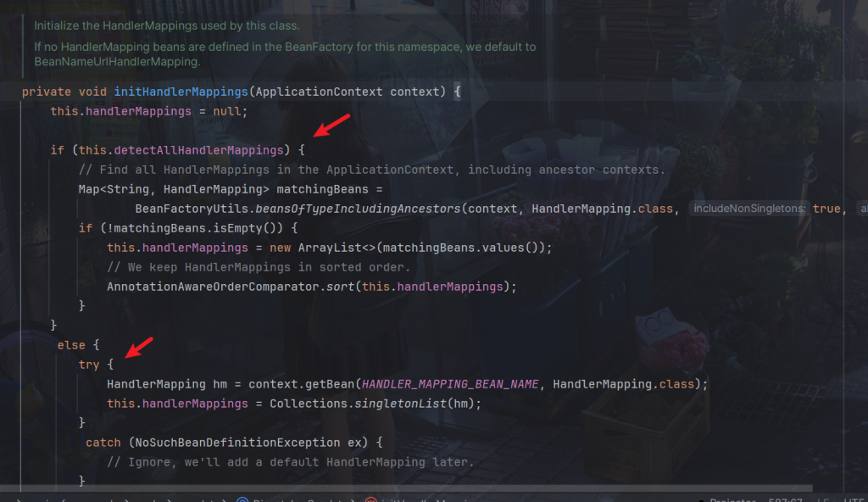Click the AnnotationAwareOrderComparator class name
This screenshot has height=502, width=868.
click(212, 287)
